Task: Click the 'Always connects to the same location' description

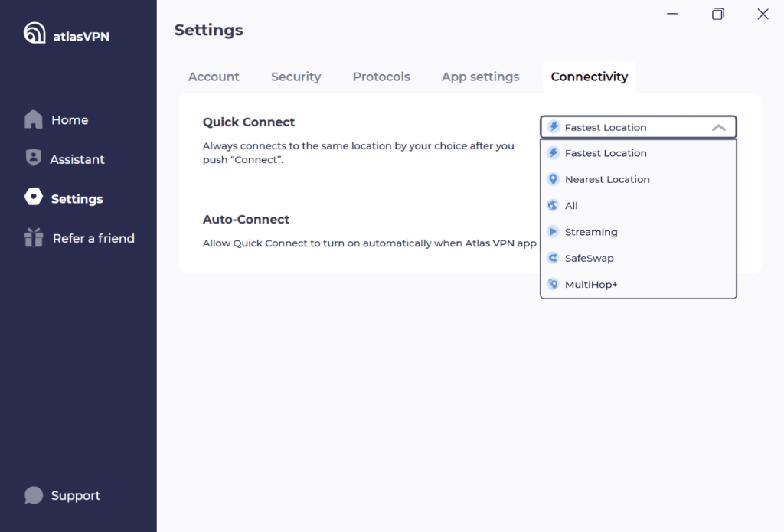Action: pyautogui.click(x=358, y=152)
